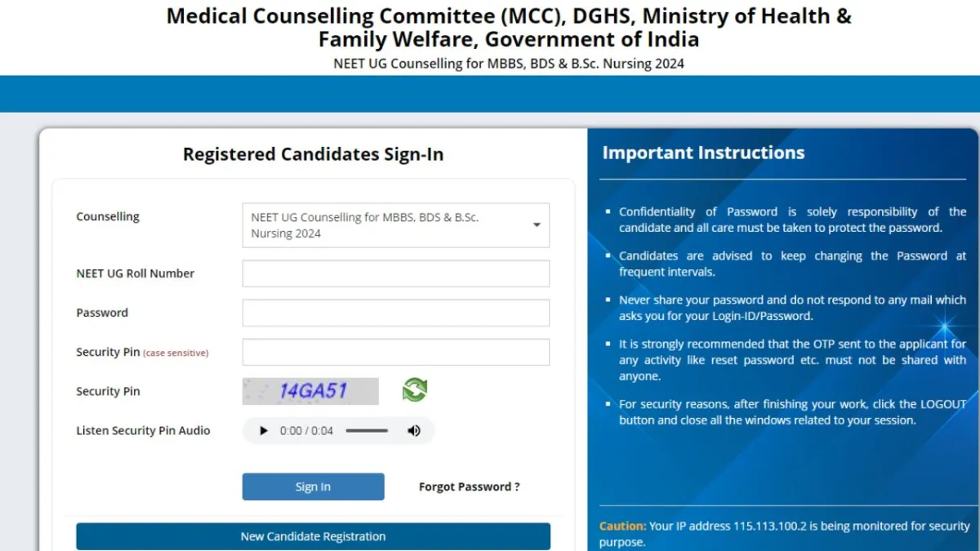Click the Caution IP address notice
Image resolution: width=980 pixels, height=551 pixels.
[x=784, y=534]
